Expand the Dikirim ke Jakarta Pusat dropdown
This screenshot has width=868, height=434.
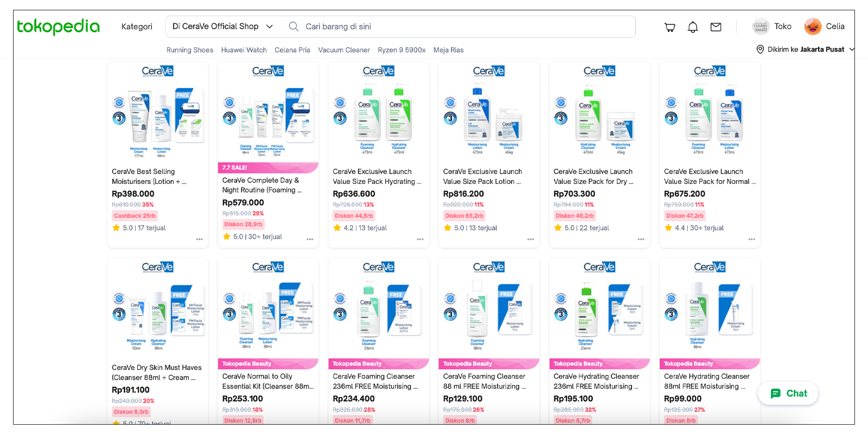(x=852, y=49)
